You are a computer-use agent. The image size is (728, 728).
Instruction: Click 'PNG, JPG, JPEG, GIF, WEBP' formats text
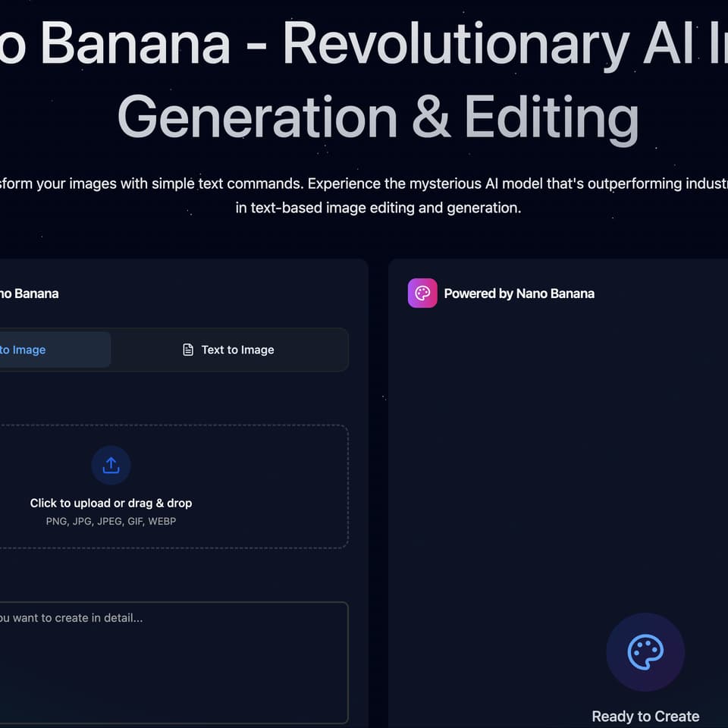point(111,521)
